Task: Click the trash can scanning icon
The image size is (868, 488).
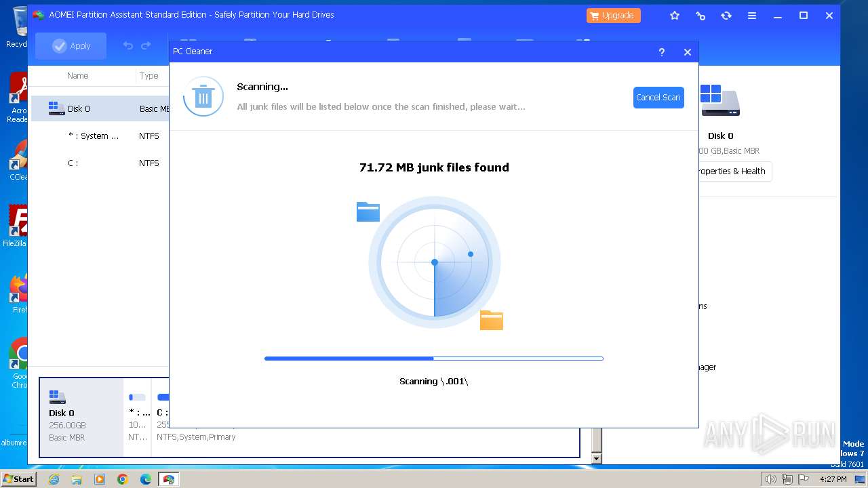Action: 203,97
